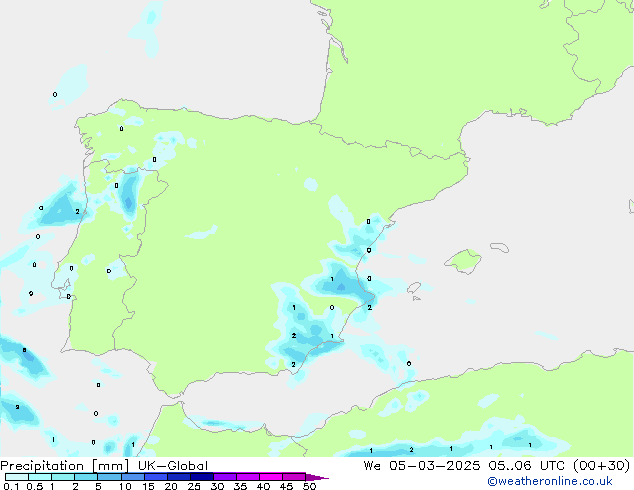634x490 pixels.
Task: Click the "50" legend scale label
Action: point(310,486)
